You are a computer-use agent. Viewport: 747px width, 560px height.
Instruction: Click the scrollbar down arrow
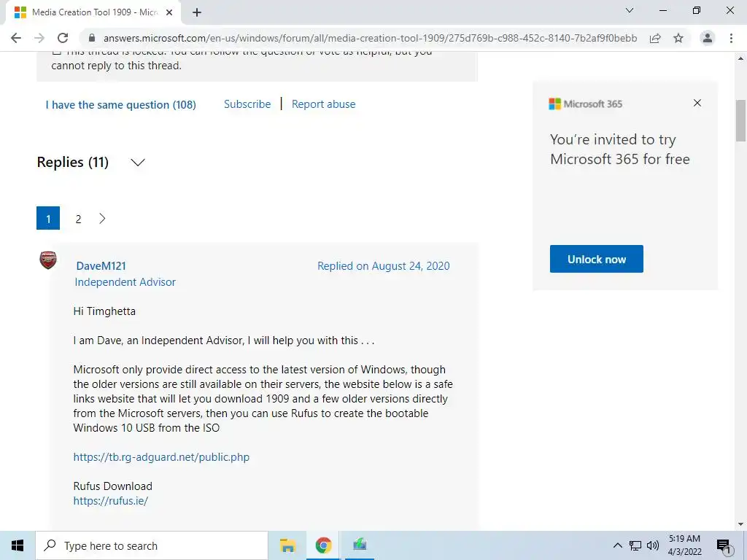(741, 524)
